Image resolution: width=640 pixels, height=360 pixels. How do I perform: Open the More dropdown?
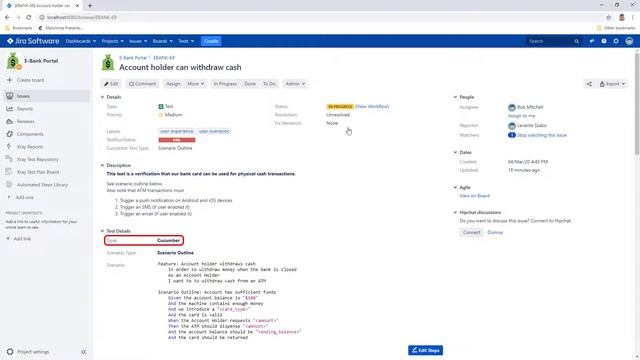click(196, 84)
